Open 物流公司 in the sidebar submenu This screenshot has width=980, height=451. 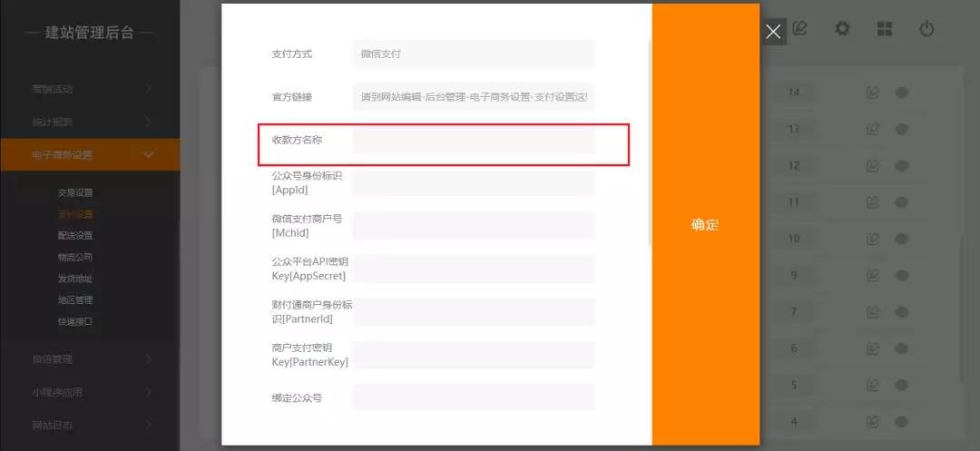(x=75, y=257)
